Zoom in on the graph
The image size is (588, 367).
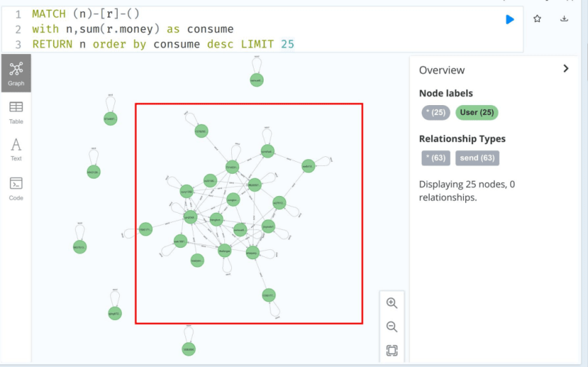coord(392,303)
